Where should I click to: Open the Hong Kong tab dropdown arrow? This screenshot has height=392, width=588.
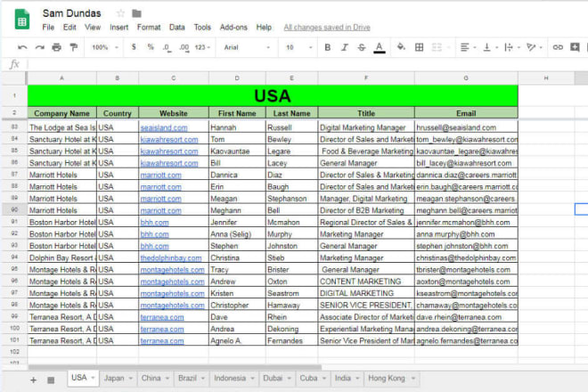click(412, 378)
